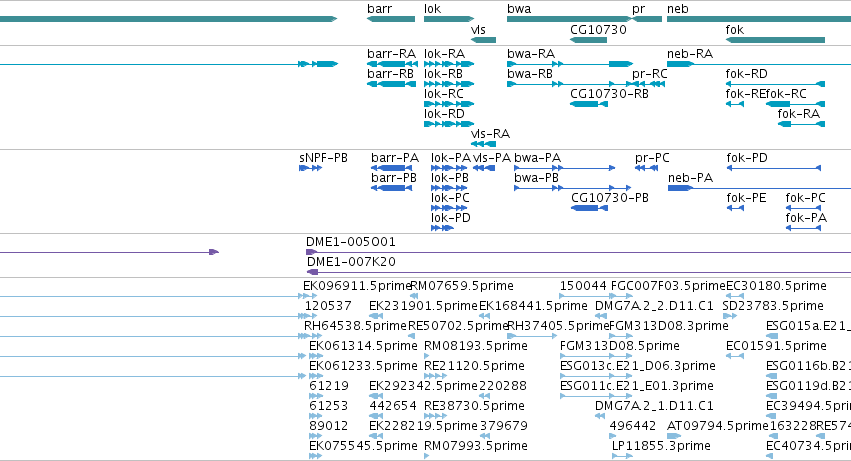Select the fok-RA transcript

tap(798, 114)
